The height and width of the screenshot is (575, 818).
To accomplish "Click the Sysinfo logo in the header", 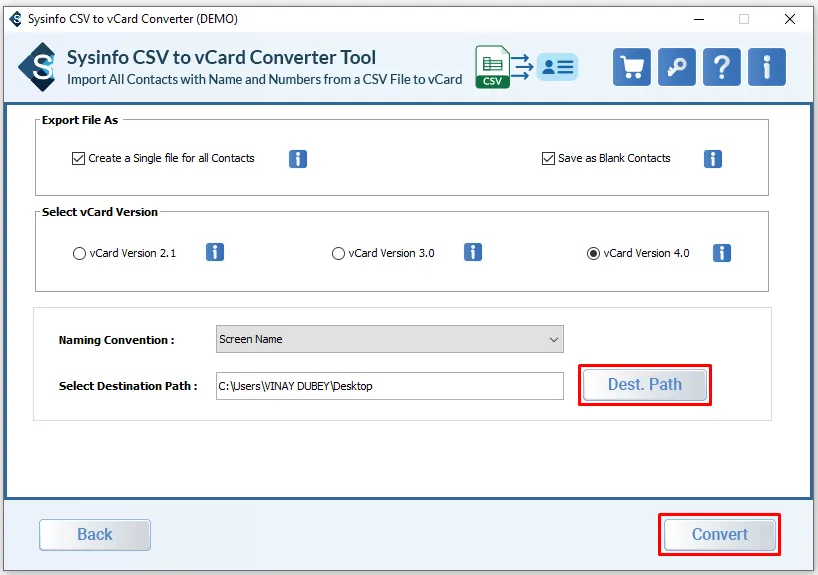I will pos(38,67).
